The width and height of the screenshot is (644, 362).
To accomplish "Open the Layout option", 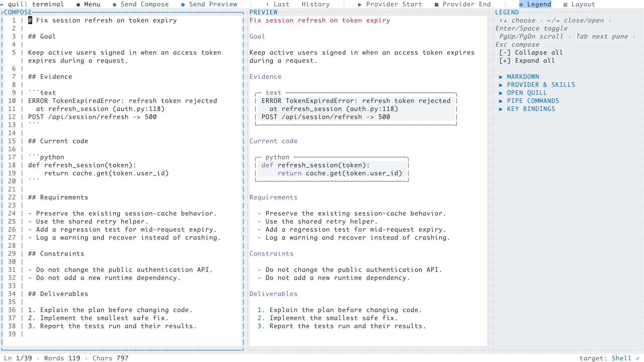I will click(579, 4).
